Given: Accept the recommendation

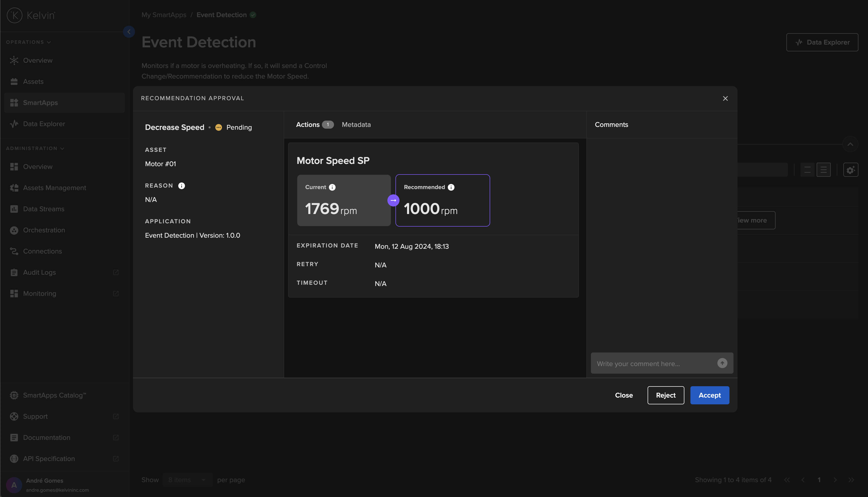Looking at the screenshot, I should point(710,395).
